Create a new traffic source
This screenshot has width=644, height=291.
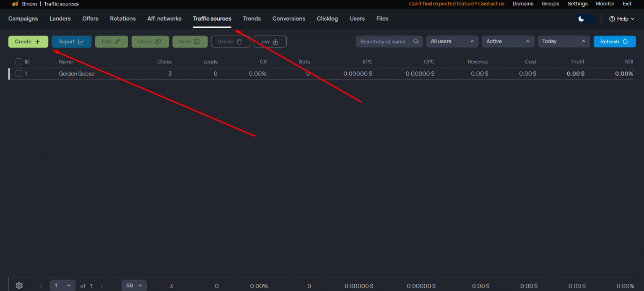28,42
